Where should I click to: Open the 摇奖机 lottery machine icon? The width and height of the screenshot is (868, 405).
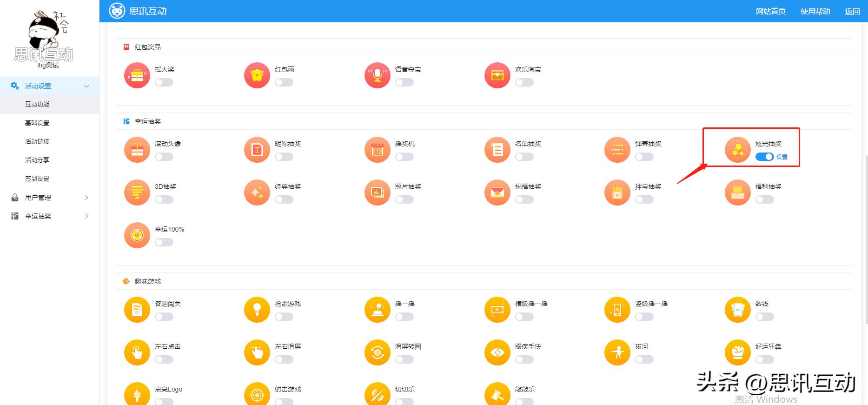tap(378, 150)
